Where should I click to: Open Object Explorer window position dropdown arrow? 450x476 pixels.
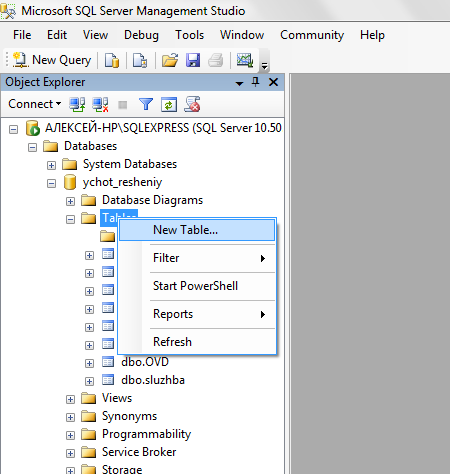click(239, 83)
